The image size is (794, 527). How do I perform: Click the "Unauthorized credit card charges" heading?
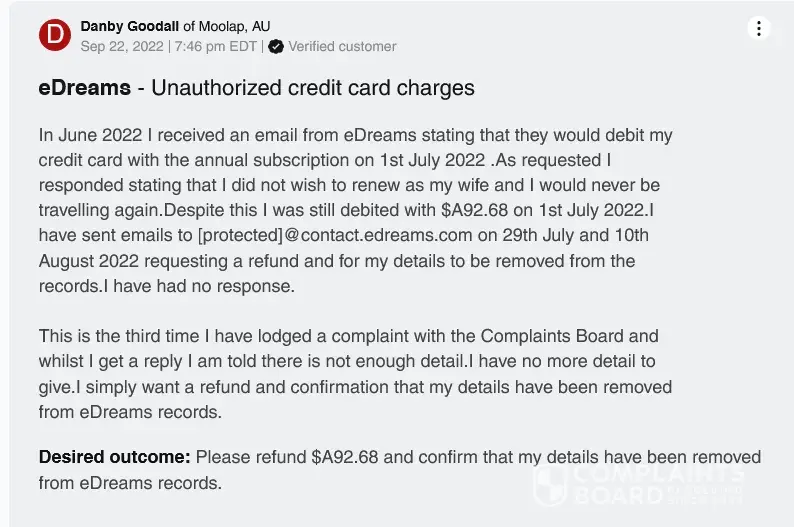click(313, 88)
